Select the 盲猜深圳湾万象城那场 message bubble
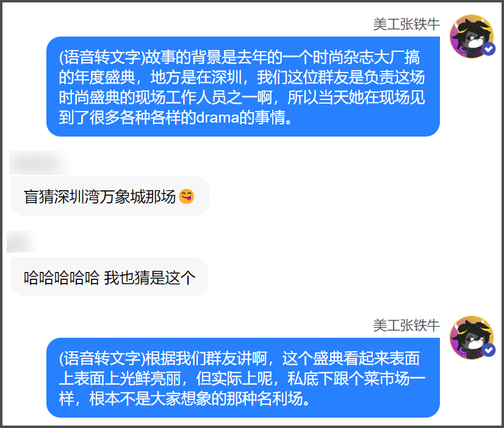 point(110,196)
